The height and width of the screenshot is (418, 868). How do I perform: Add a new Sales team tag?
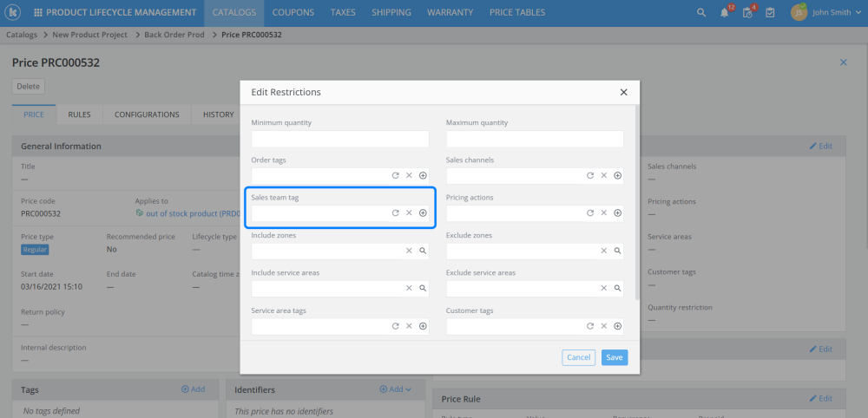pyautogui.click(x=423, y=213)
